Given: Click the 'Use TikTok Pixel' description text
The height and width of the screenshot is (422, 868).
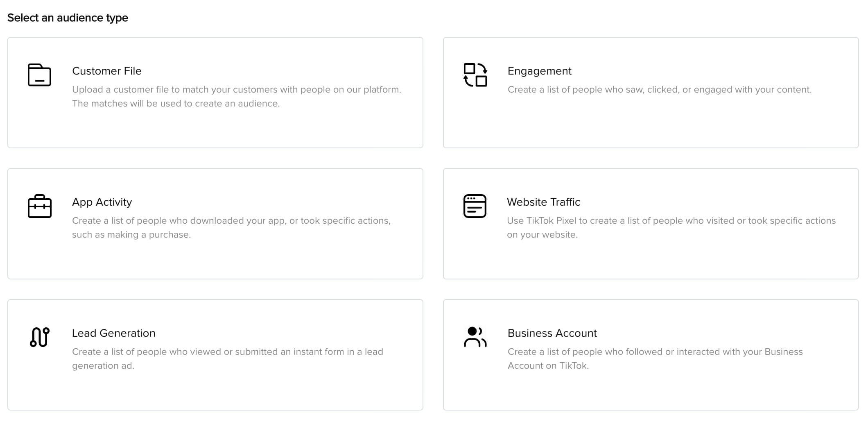Looking at the screenshot, I should click(x=671, y=221).
